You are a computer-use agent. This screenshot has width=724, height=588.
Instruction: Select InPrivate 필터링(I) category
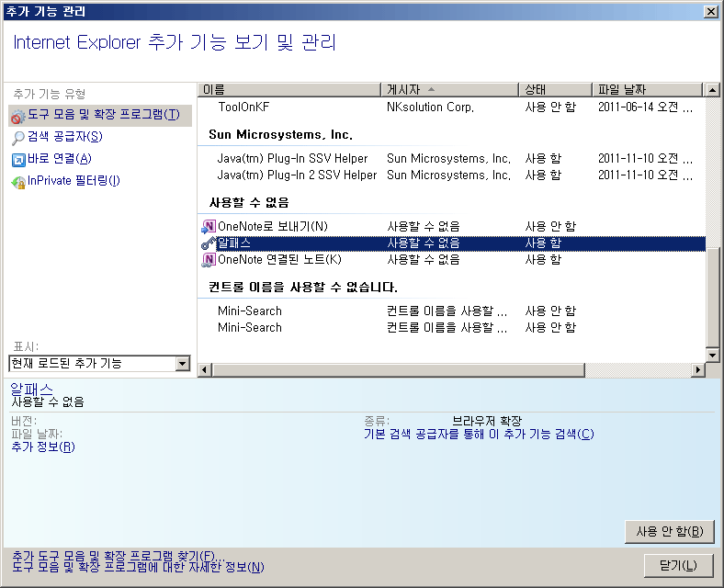74,180
